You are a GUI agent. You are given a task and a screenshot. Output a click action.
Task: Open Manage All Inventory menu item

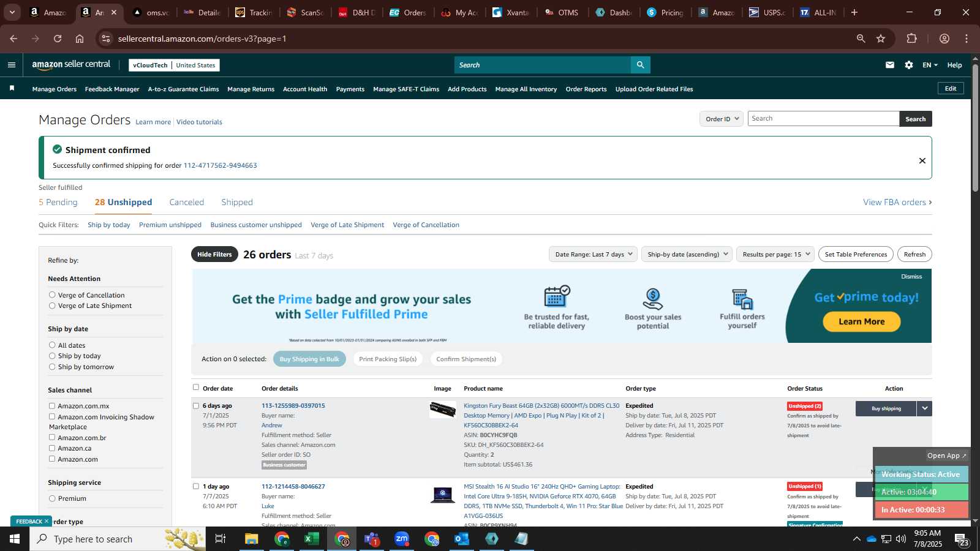click(x=526, y=89)
